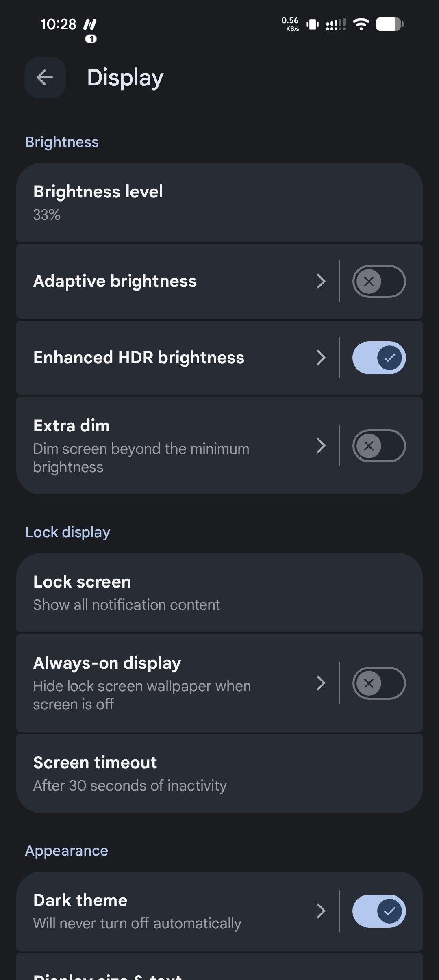Tap the back arrow button
The height and width of the screenshot is (980, 439).
coord(45,77)
